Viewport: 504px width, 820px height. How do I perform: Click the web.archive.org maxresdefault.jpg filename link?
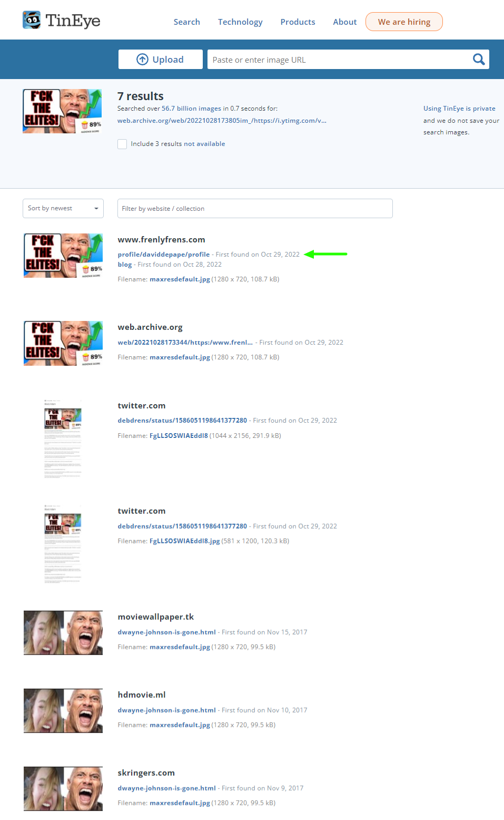tap(180, 357)
